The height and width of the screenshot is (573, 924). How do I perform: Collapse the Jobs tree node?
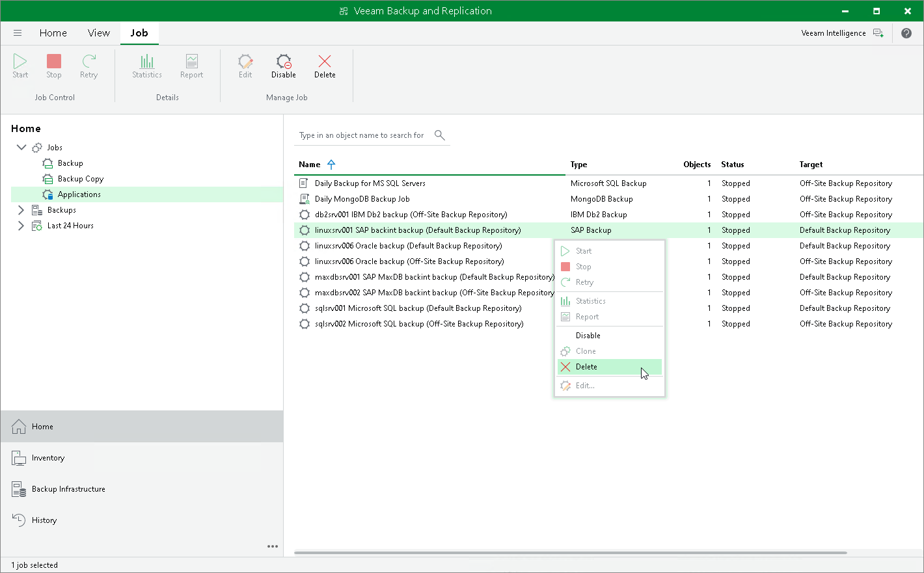[x=21, y=148]
